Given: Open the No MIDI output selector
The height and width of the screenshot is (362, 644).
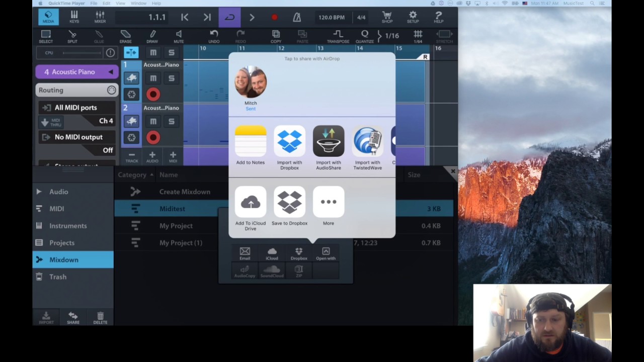Looking at the screenshot, I should click(x=77, y=137).
